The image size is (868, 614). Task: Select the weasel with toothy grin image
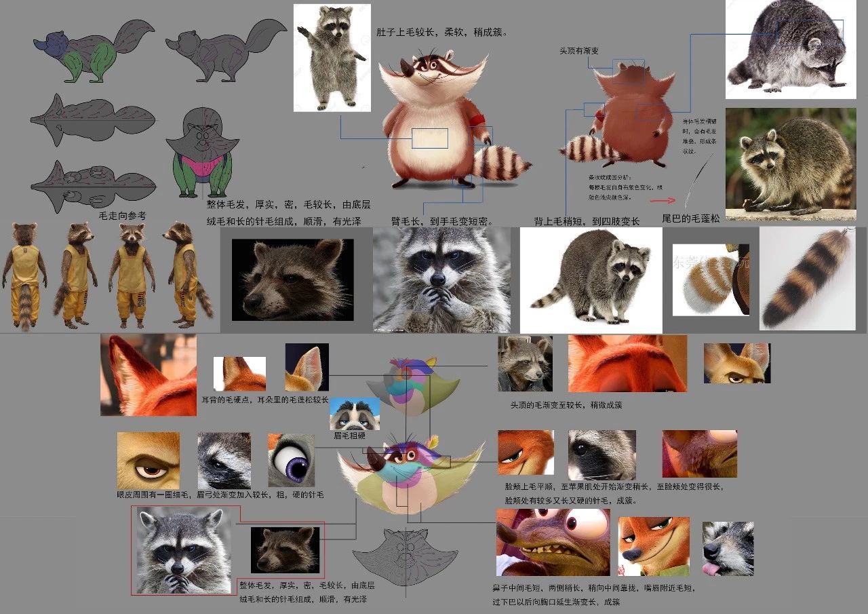[553, 542]
